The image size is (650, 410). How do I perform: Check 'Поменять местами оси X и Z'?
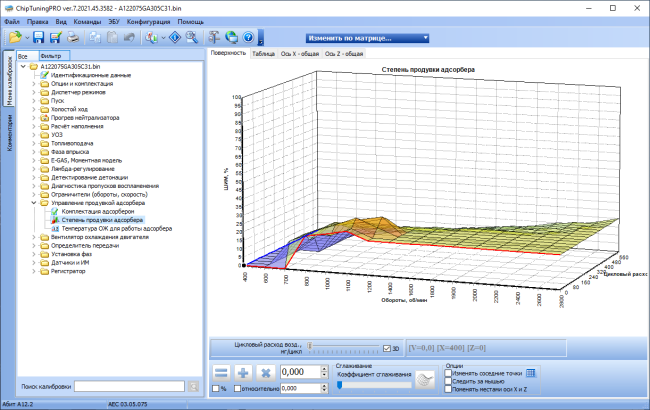point(448,389)
